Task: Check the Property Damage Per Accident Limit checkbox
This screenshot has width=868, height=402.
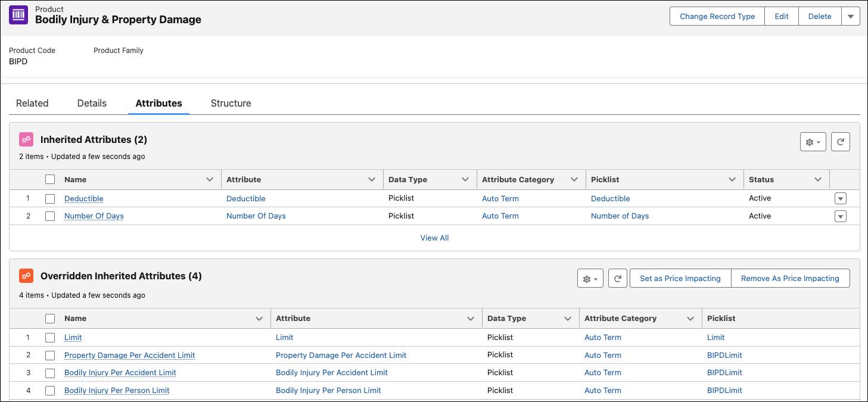Action: pos(50,355)
